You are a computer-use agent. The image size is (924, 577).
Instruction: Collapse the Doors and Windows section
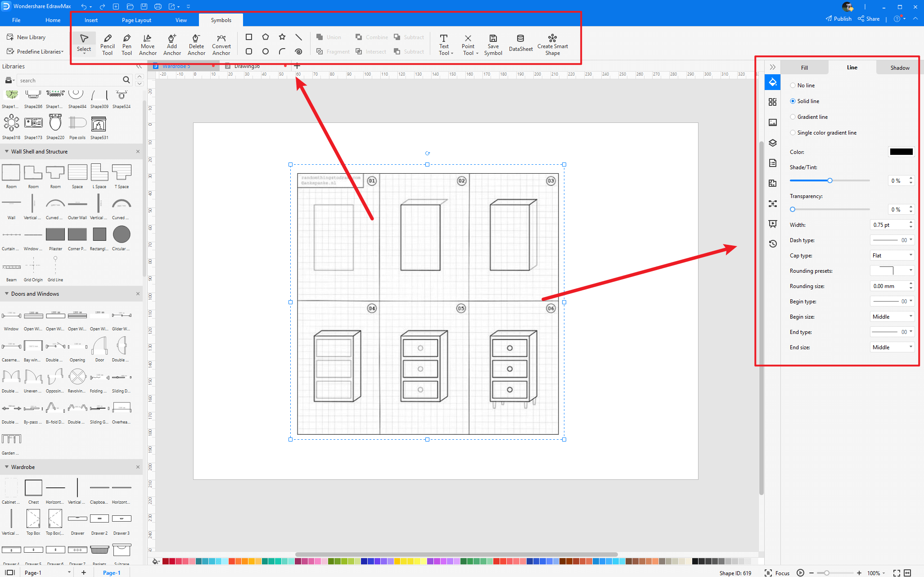7,294
